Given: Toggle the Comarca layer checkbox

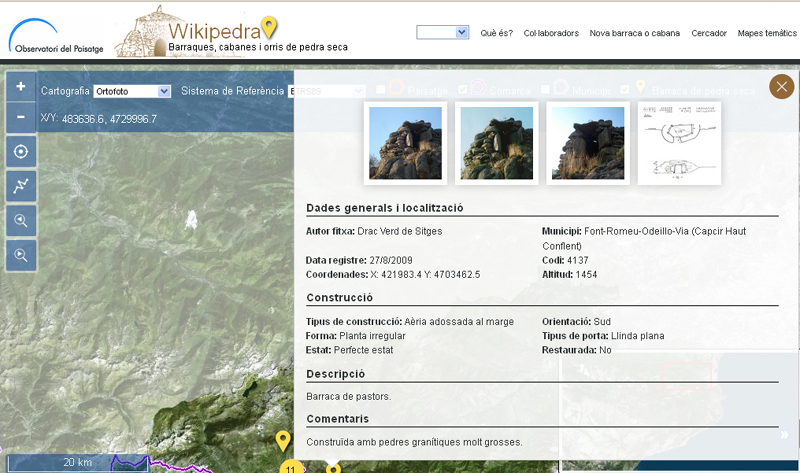Looking at the screenshot, I should pyautogui.click(x=462, y=91).
